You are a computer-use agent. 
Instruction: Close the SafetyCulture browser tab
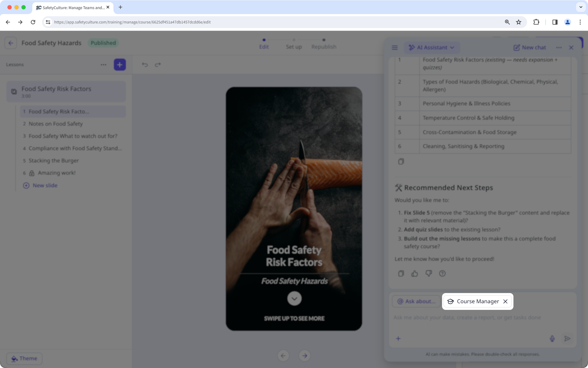[x=108, y=7]
